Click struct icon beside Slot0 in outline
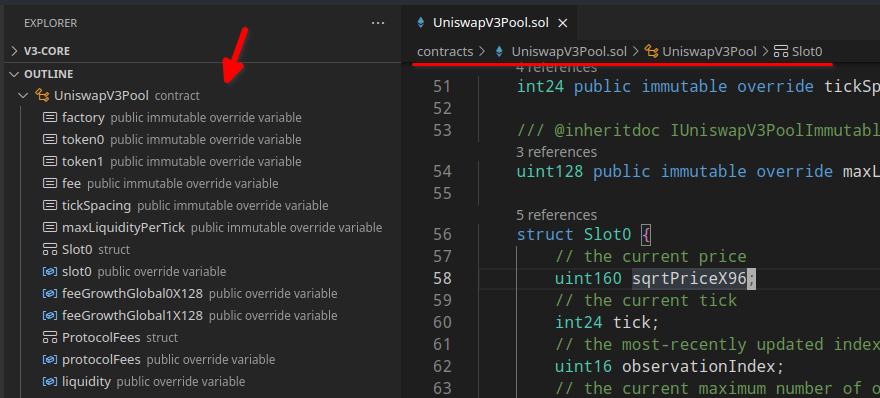 click(50, 249)
